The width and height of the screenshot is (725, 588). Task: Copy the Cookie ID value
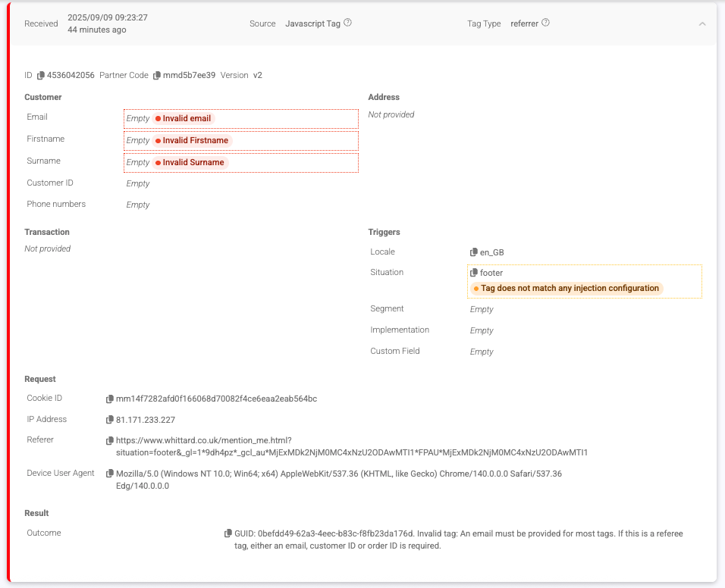110,399
